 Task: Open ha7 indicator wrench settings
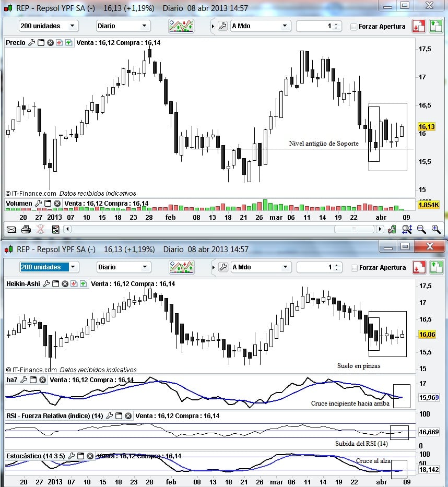pyautogui.click(x=24, y=379)
